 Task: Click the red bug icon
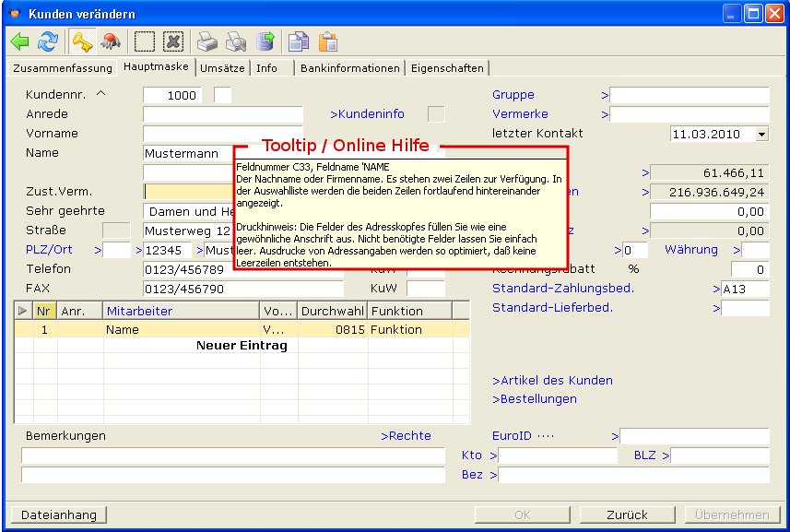(111, 41)
